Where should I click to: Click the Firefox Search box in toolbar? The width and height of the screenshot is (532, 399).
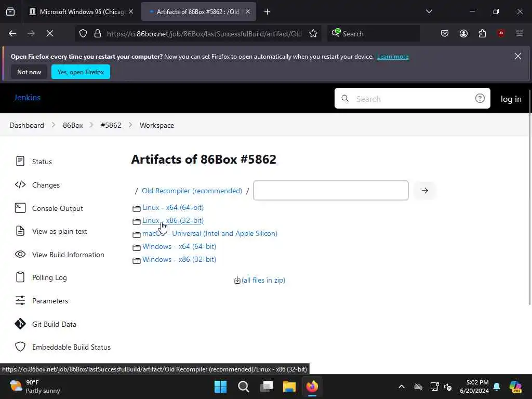point(373,34)
